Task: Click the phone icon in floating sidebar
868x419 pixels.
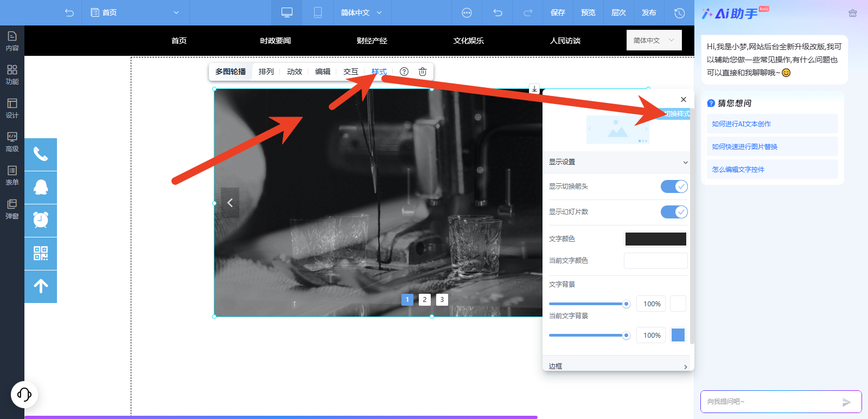Action: [x=41, y=154]
